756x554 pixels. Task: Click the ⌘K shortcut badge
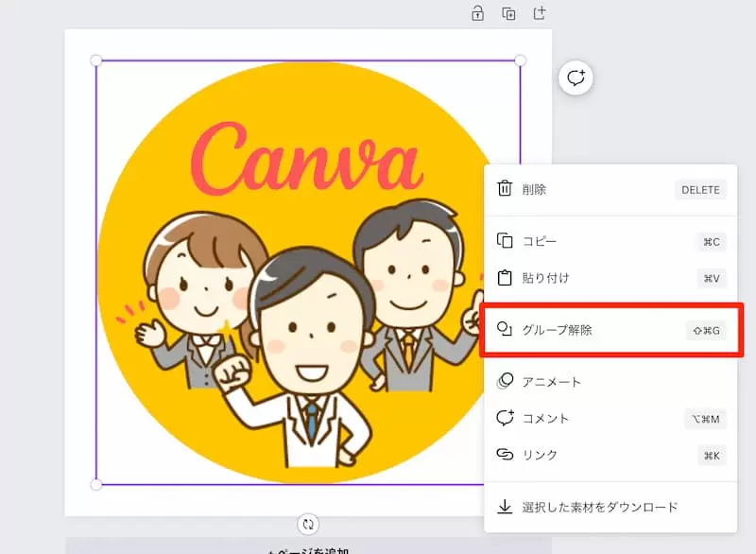713,456
